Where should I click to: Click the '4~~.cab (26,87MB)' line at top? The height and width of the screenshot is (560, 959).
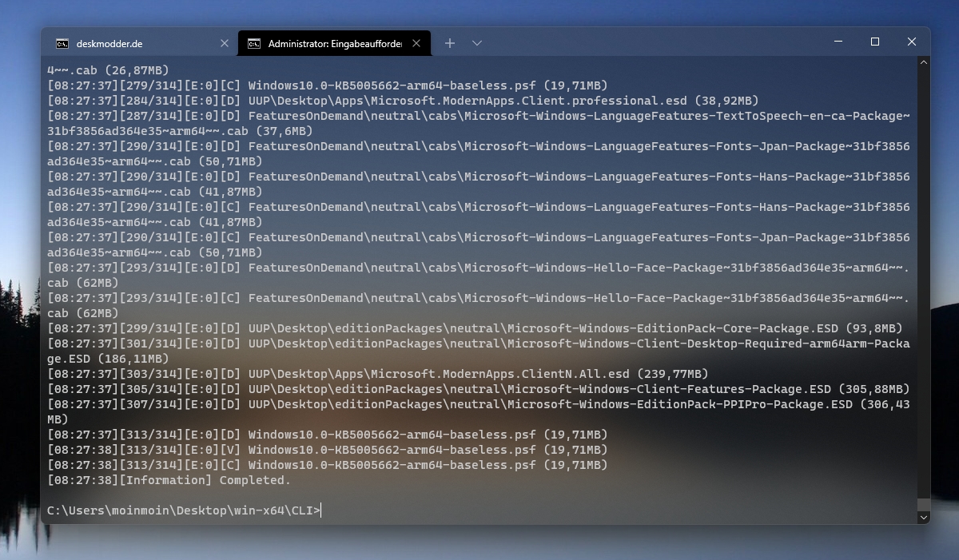(x=108, y=70)
